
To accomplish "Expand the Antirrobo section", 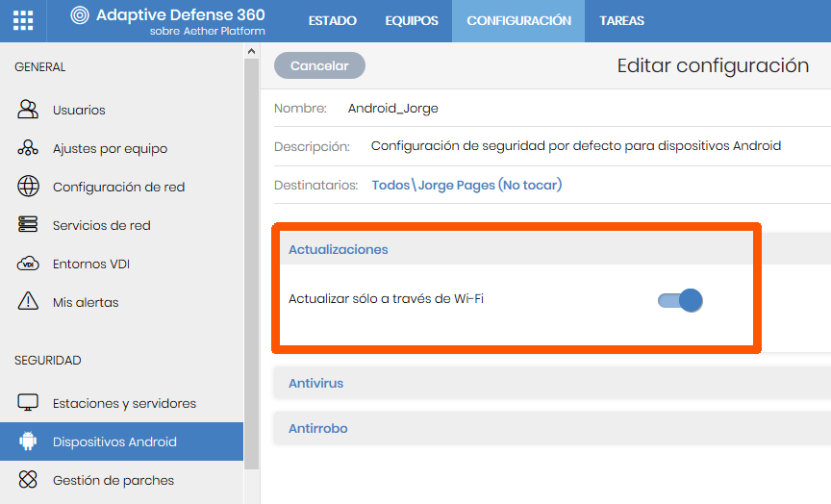I will point(552,428).
